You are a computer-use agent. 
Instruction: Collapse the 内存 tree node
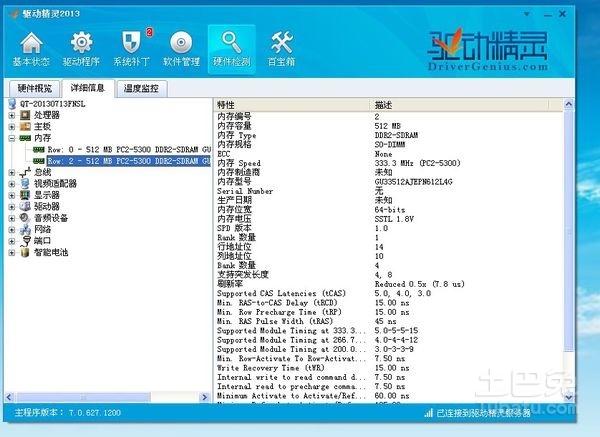(12, 138)
